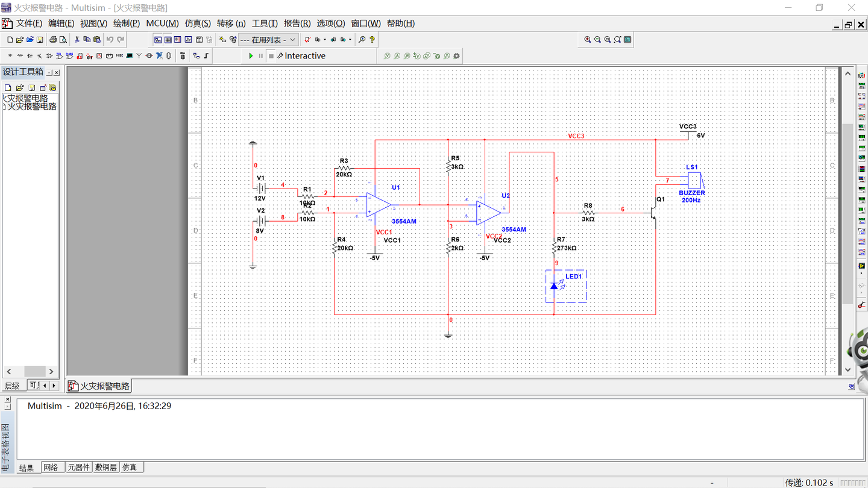
Task: Toggle the Spreadsheet View icon
Action: pyautogui.click(x=168, y=40)
